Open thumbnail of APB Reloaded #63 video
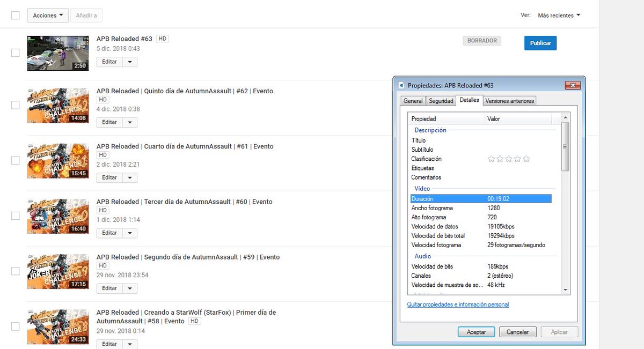 pos(58,53)
